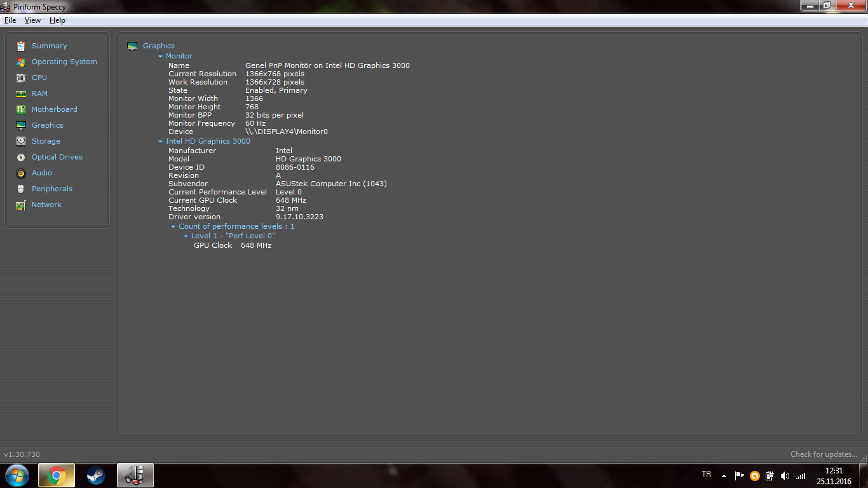Click the Graphics monitor icon in sidebar
The image size is (868, 488).
coord(21,125)
